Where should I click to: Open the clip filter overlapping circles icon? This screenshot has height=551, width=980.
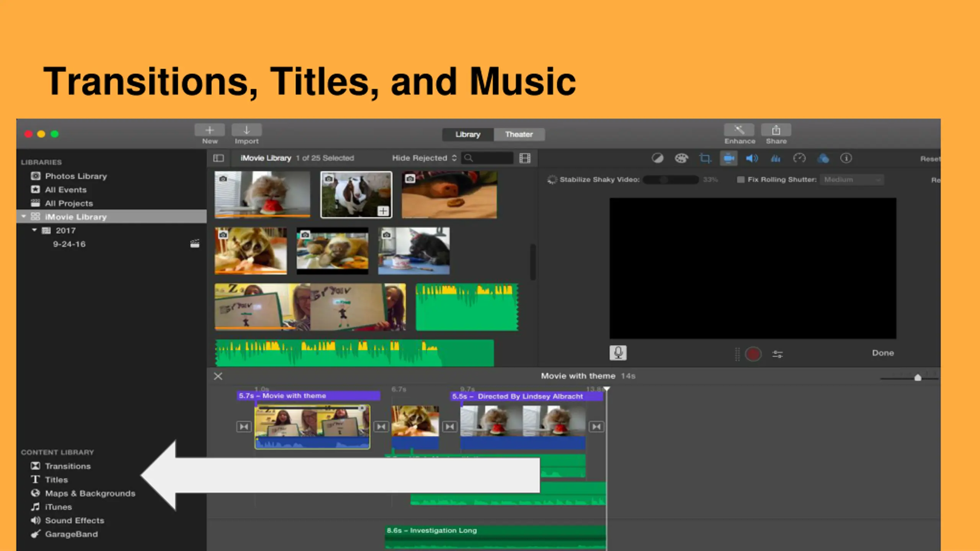(x=823, y=158)
